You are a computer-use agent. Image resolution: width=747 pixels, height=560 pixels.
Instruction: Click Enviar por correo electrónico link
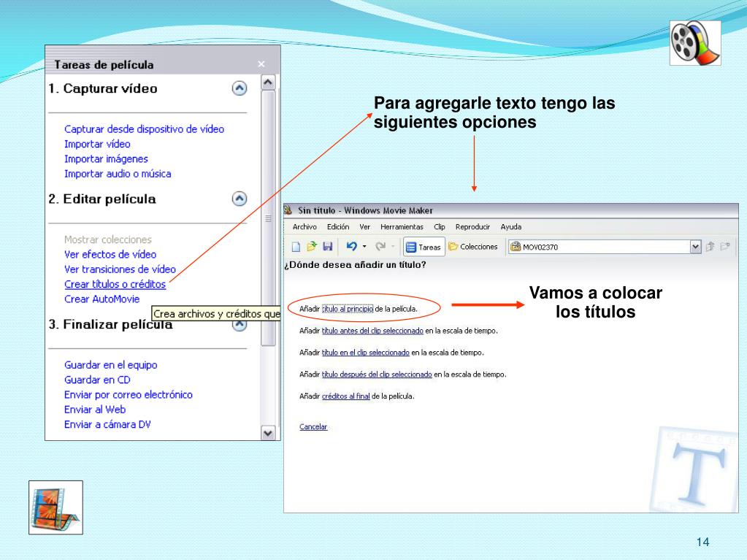(129, 394)
